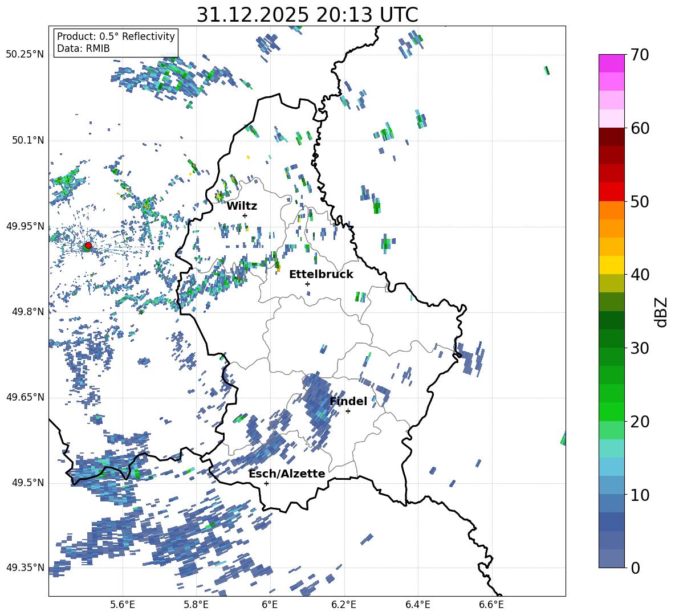Image resolution: width=675 pixels, height=616 pixels.
Task: Click the dark maroon swatch below 60 dBZ
Action: pyautogui.click(x=612, y=137)
